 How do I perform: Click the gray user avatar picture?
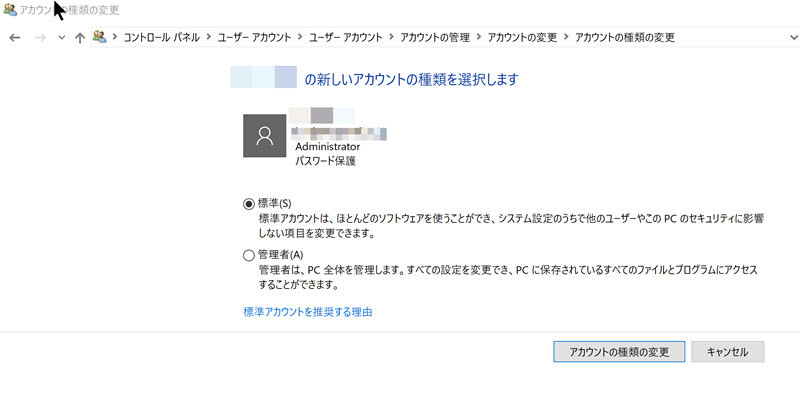click(x=264, y=136)
